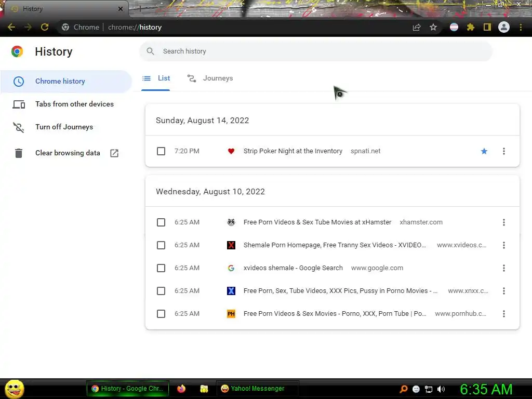Click the blue star on the spnati.net entry
Viewport: 532px width, 399px height.
tap(484, 151)
